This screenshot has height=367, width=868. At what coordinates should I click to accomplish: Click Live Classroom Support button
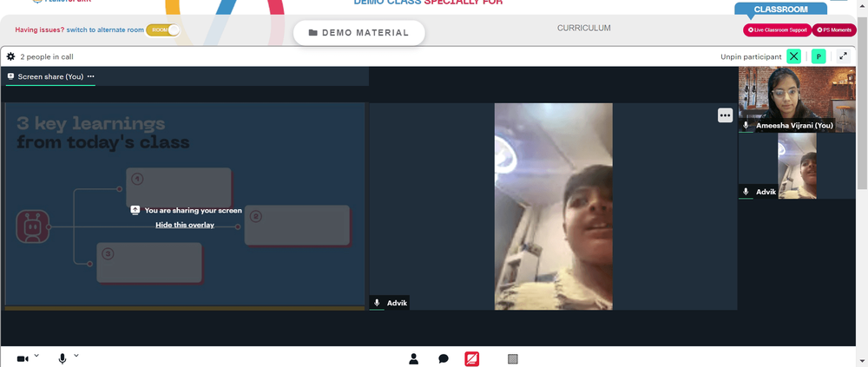coord(777,29)
